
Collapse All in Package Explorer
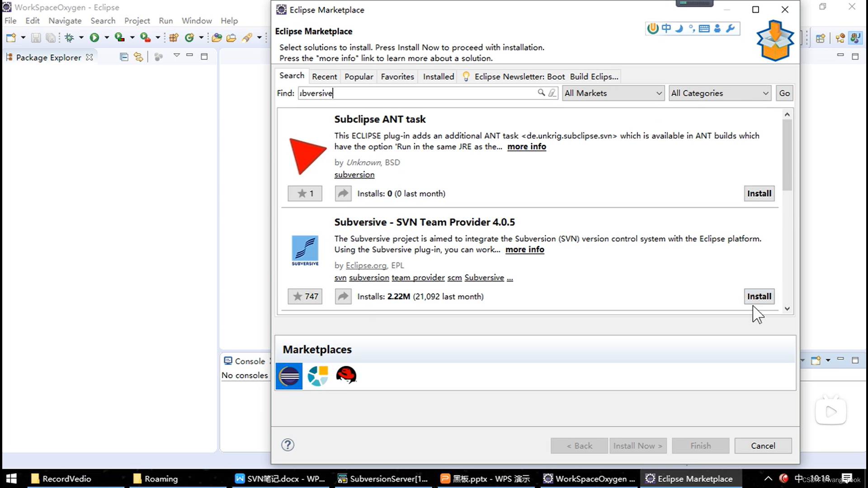coord(124,57)
